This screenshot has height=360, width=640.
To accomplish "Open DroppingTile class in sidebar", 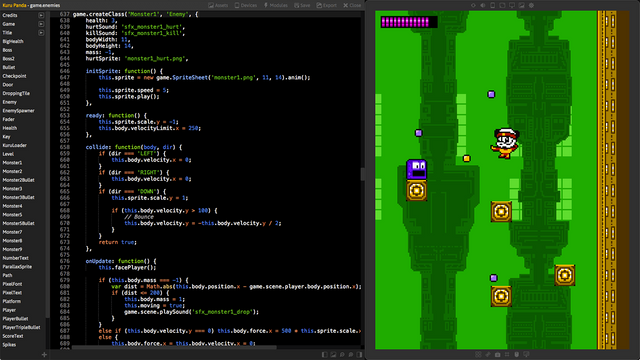I will 16,93.
